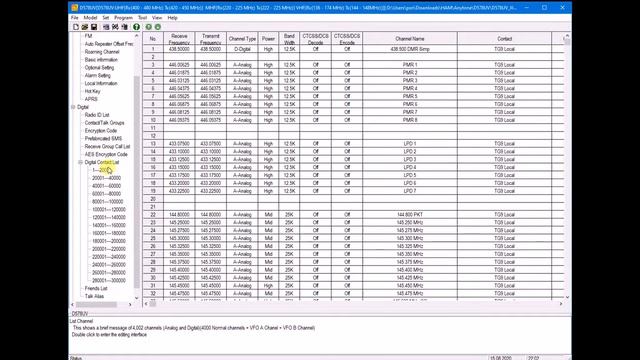Click the 'LPD 4' channel name cell
The image size is (640, 360).
(410, 167)
